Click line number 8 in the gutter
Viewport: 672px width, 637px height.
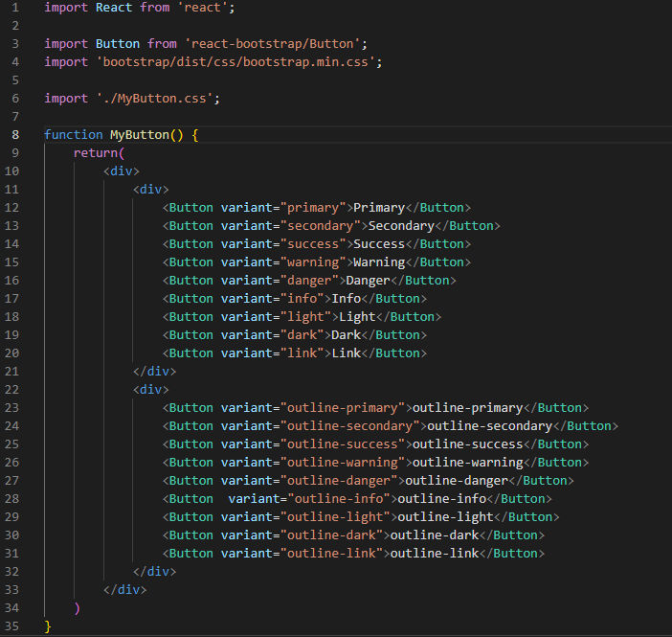click(x=15, y=135)
